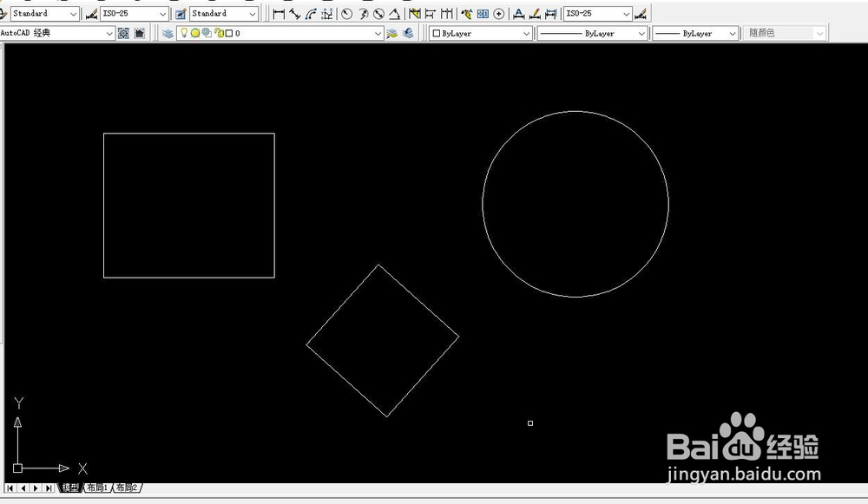Select the Dimension Edit pencil tool
The height and width of the screenshot is (504, 868).
(x=535, y=14)
